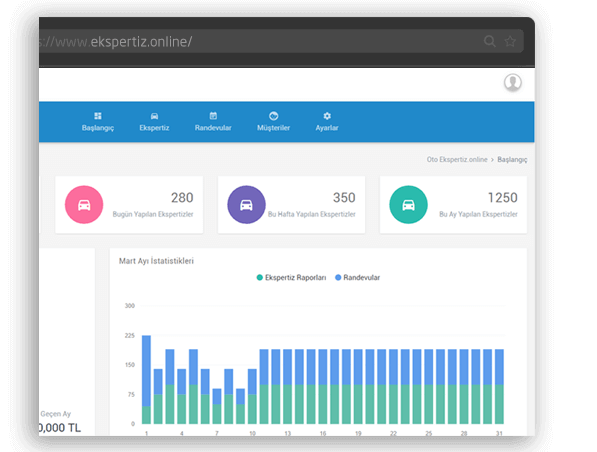Click the Ekspertiz car icon in navbar
Viewport: 597px width, 452px height.
154,116
